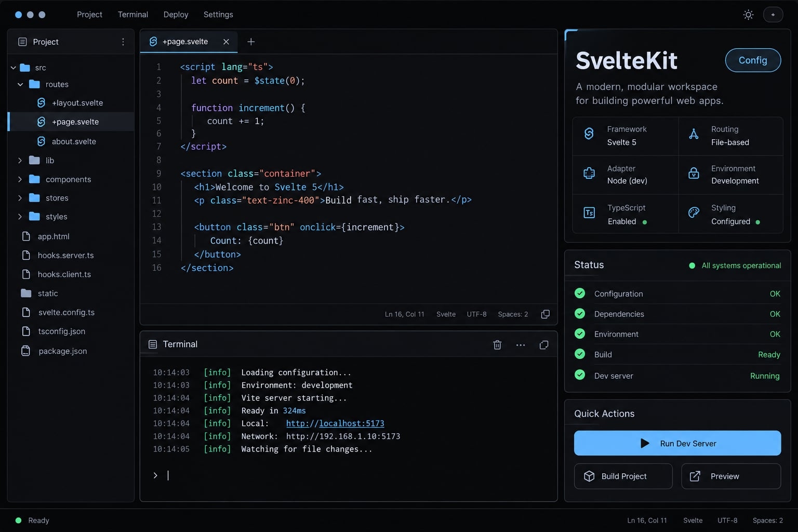Screen dimensions: 798x532
Task: Open the Settings menu
Action: (218, 15)
